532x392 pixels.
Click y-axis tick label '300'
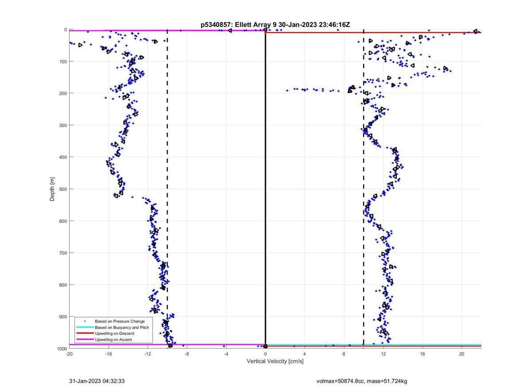pos(63,125)
